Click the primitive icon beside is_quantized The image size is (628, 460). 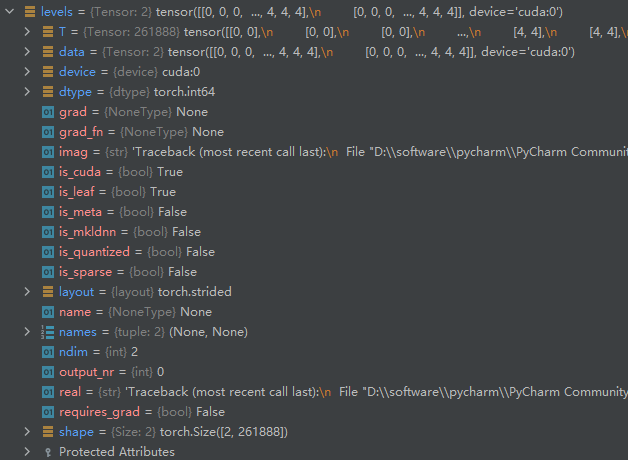[48, 252]
